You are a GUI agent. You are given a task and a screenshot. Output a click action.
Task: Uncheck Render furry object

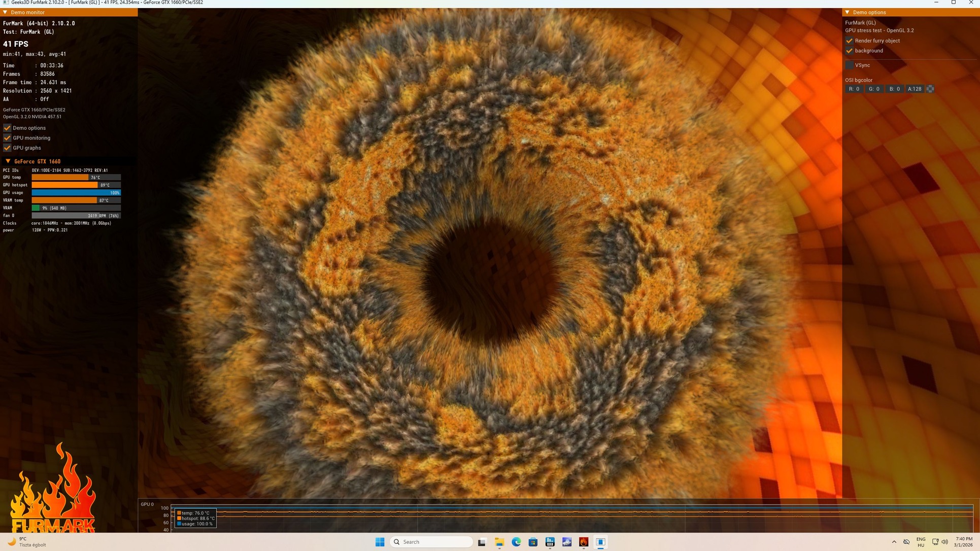tap(849, 41)
